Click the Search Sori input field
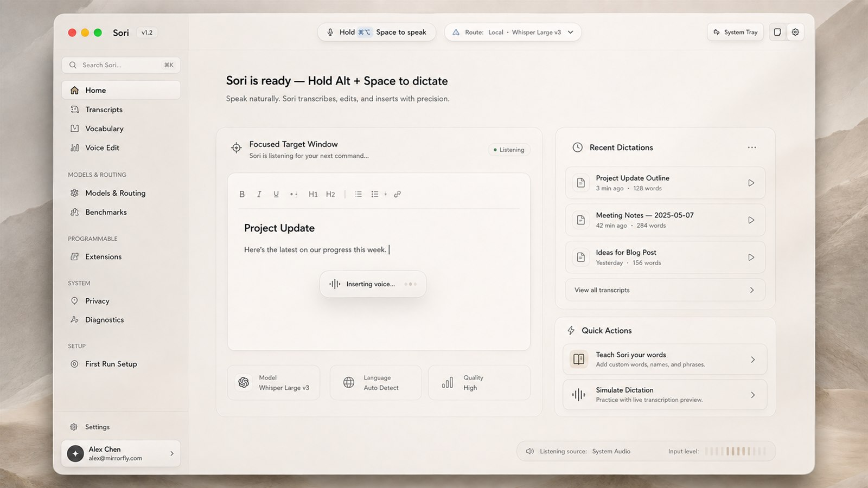The height and width of the screenshot is (488, 868). 121,65
